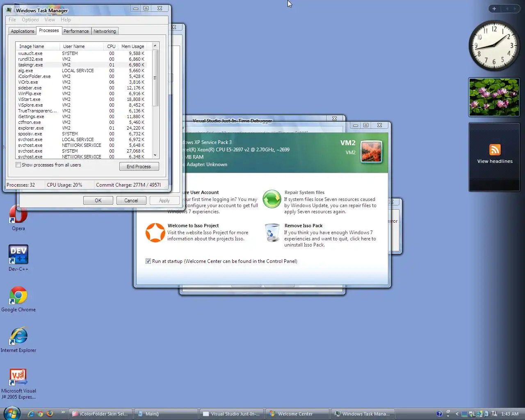
Task: Select ctfmon.exe process row
Action: click(81, 122)
